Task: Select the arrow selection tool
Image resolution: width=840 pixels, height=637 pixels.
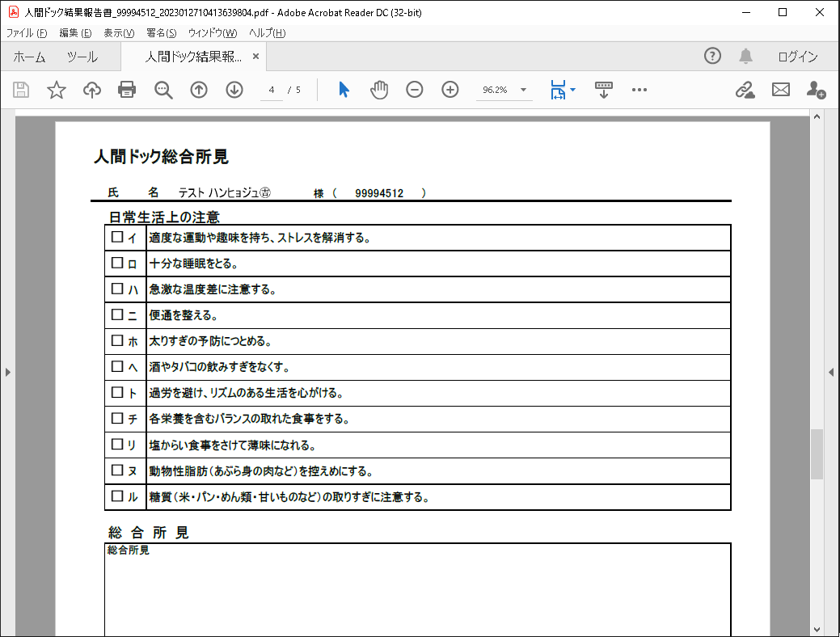Action: point(344,90)
